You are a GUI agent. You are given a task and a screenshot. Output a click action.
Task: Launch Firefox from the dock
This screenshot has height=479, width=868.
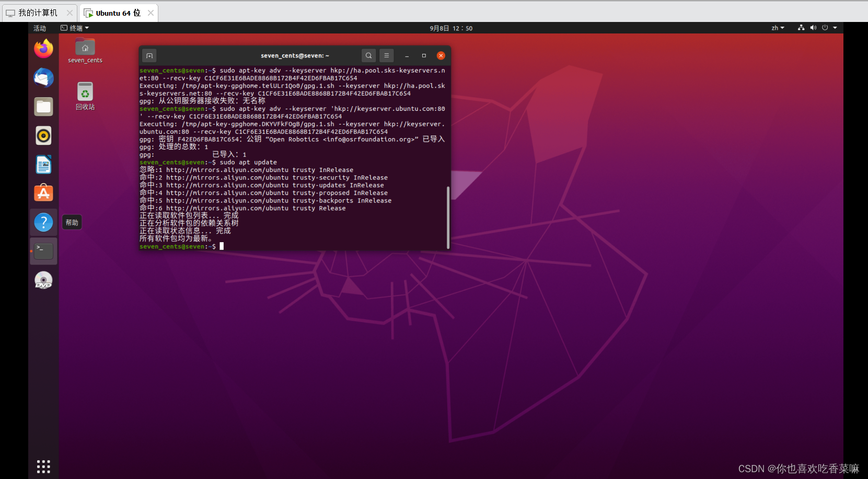43,49
